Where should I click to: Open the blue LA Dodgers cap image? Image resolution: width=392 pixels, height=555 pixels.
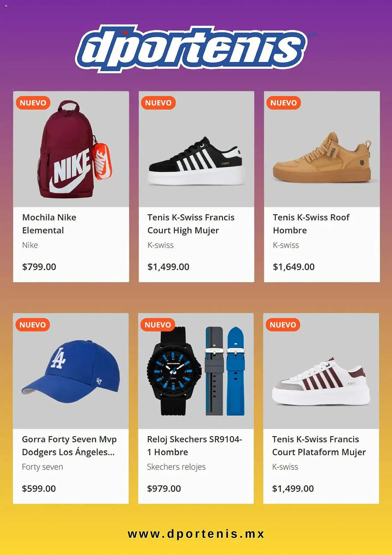point(71,372)
